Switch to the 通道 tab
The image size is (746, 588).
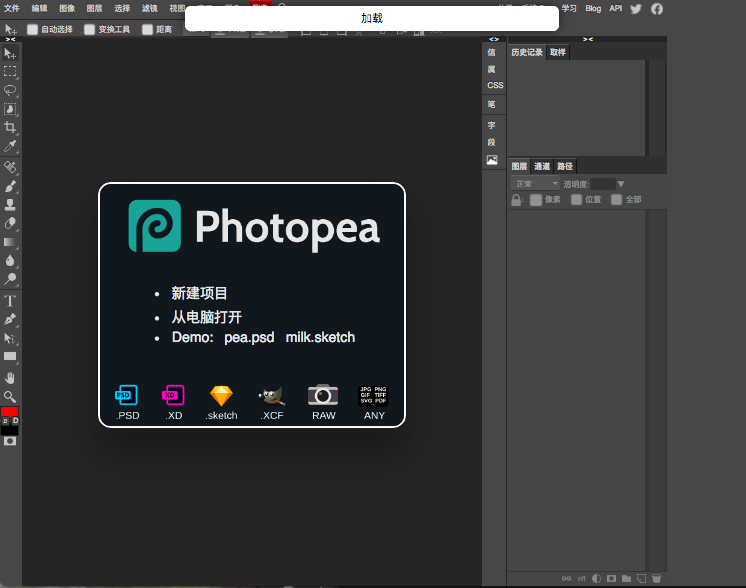(x=542, y=166)
